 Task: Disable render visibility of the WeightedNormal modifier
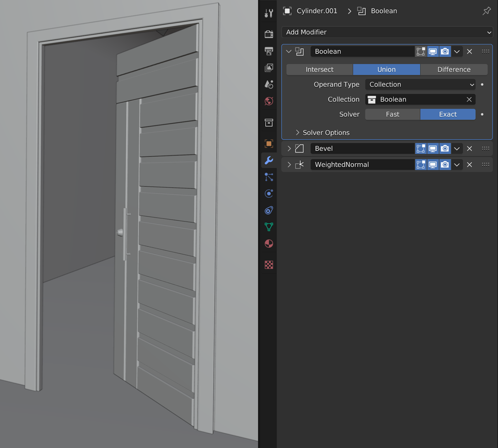click(445, 164)
